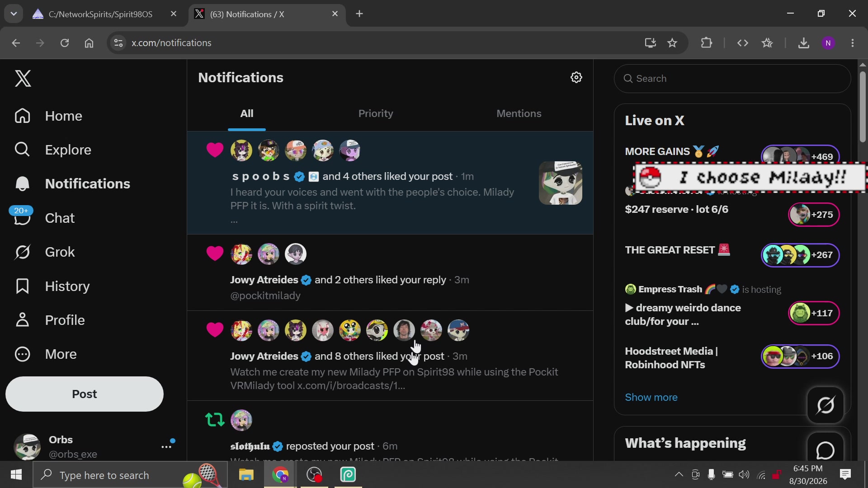The image size is (868, 488).
Task: Open the install app icon in the address bar
Action: pos(650,43)
